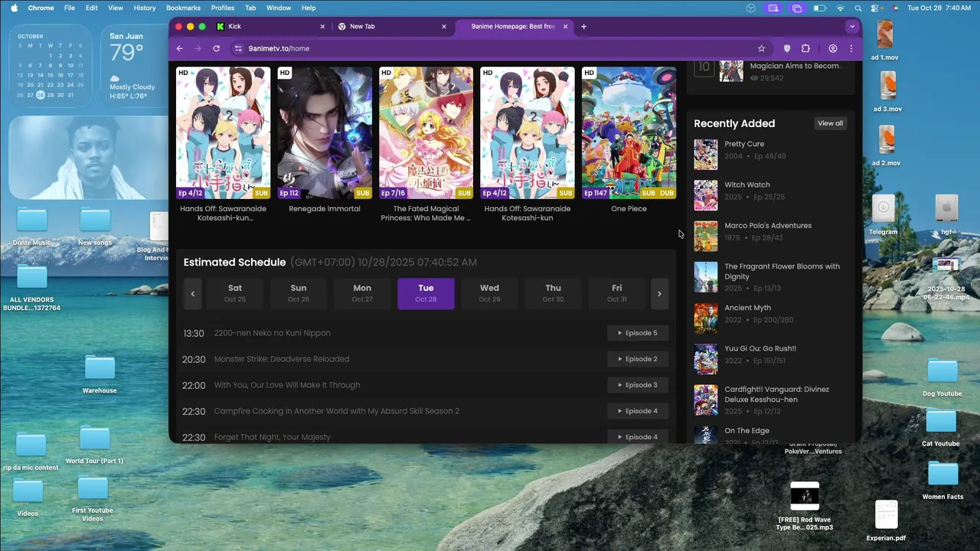Viewport: 980px width, 551px height.
Task: Open the Chrome History menu
Action: (145, 8)
